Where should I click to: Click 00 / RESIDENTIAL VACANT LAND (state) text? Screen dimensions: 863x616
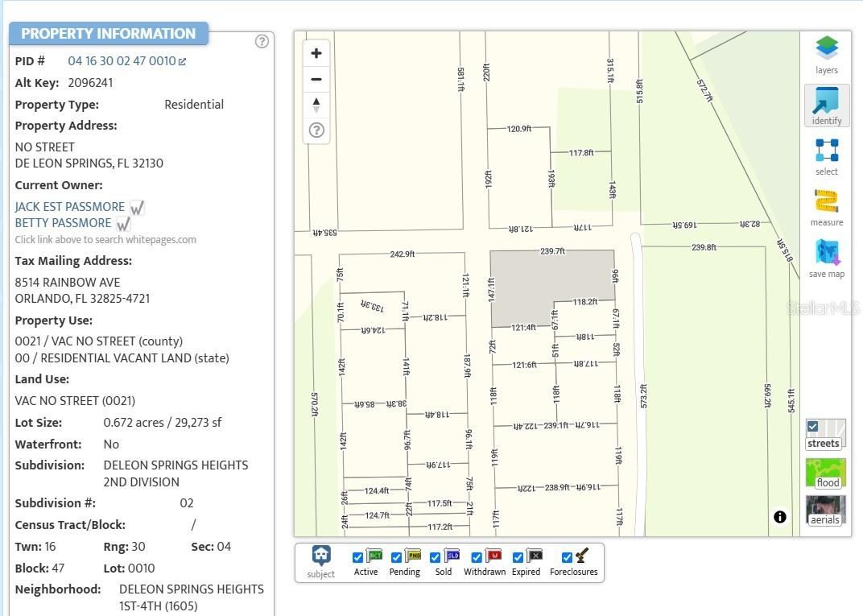point(122,358)
